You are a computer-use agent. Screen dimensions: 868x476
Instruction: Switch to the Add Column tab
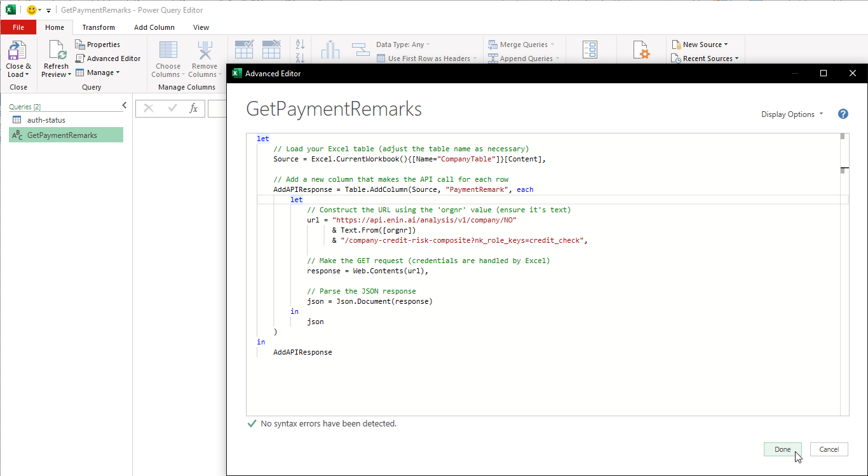coord(154,27)
